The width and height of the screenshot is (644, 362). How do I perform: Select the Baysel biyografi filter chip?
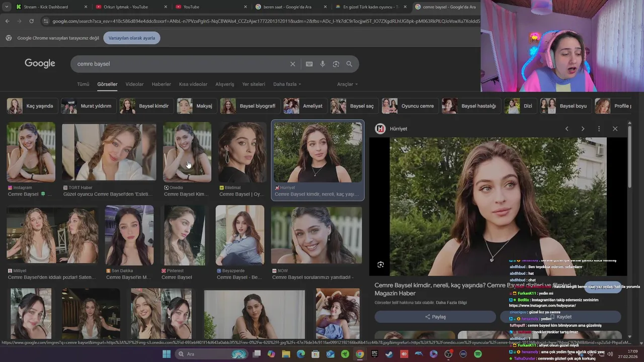250,106
